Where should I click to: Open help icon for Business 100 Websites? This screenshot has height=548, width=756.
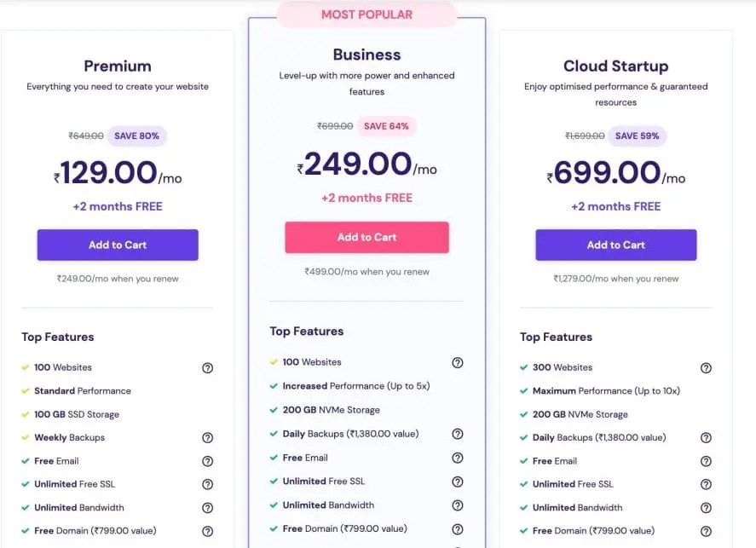[458, 362]
